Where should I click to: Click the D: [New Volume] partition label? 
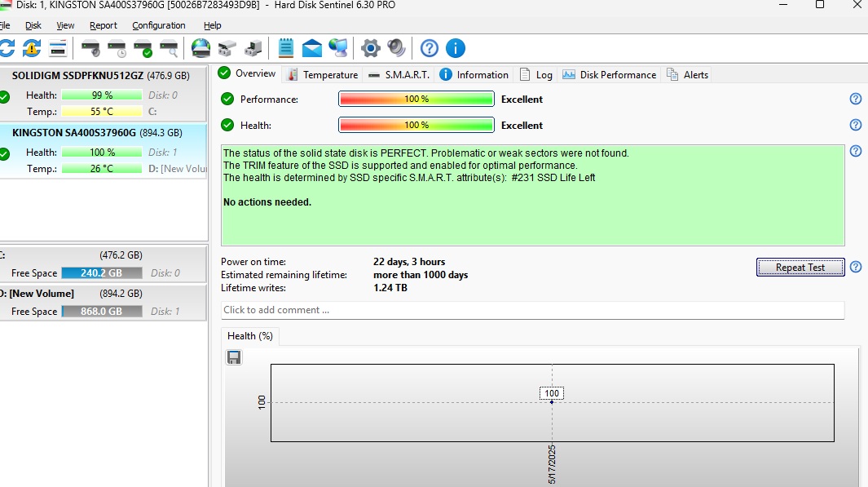tap(37, 294)
